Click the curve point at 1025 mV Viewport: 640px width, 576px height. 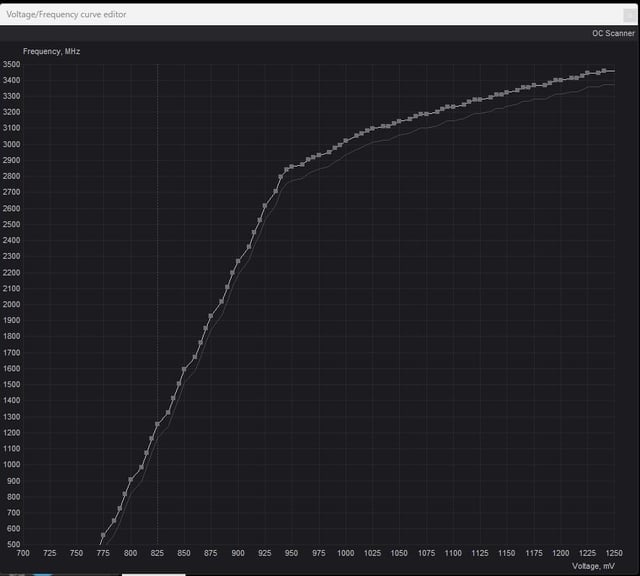coord(373,129)
